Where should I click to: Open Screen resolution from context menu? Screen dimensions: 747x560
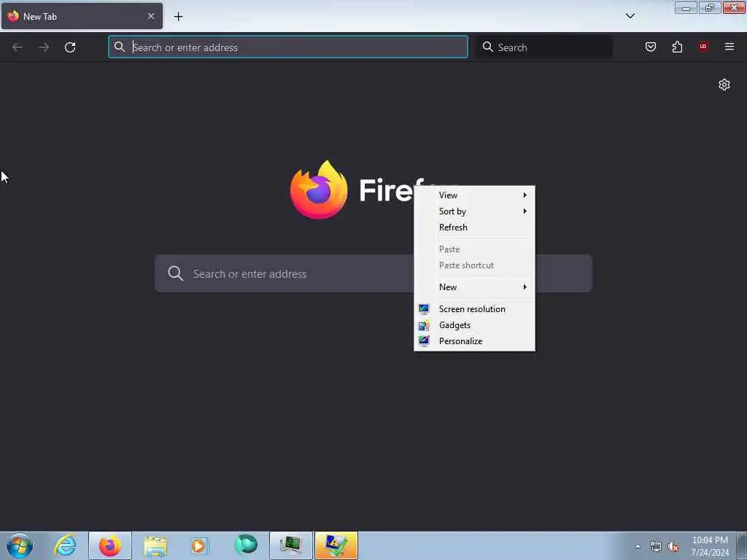pos(474,309)
